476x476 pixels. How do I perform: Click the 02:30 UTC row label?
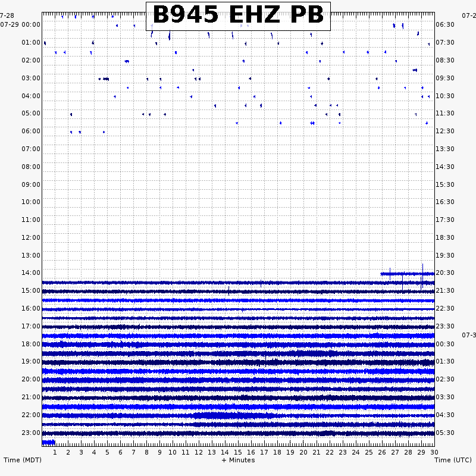(x=445, y=379)
